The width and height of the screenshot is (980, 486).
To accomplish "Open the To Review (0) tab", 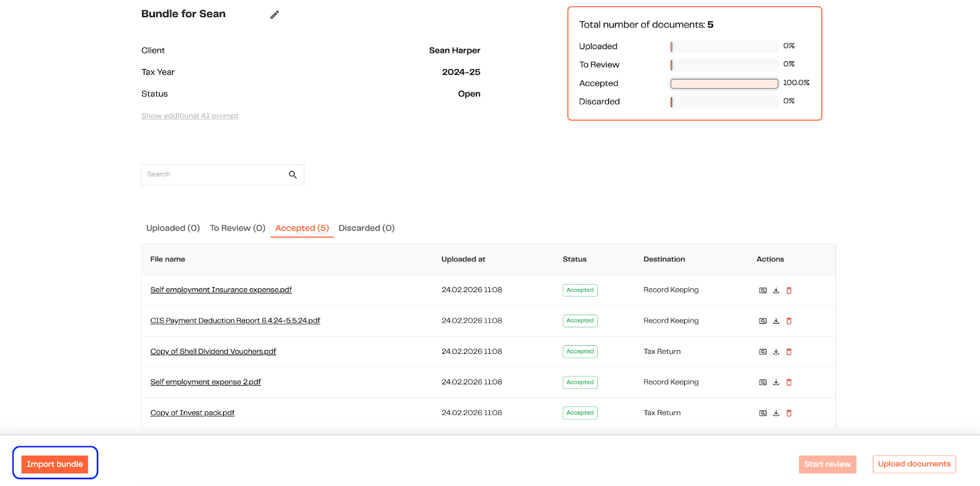I will [x=237, y=228].
